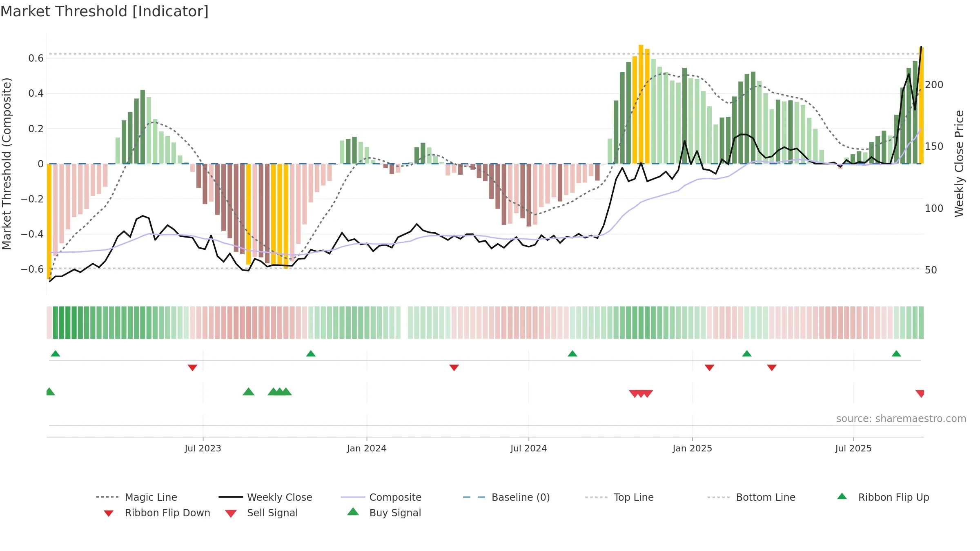Viewport: 980px width, 551px height.
Task: Toggle Ribbon Flip Up in the legend
Action: point(883,497)
